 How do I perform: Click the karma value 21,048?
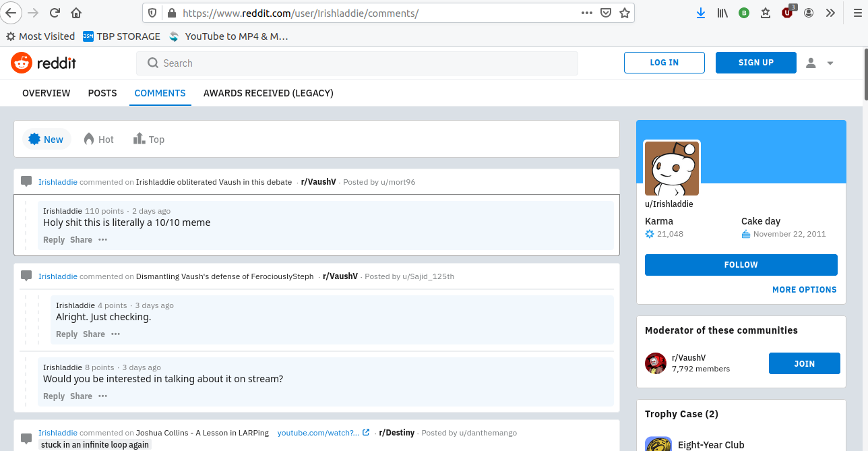point(670,234)
